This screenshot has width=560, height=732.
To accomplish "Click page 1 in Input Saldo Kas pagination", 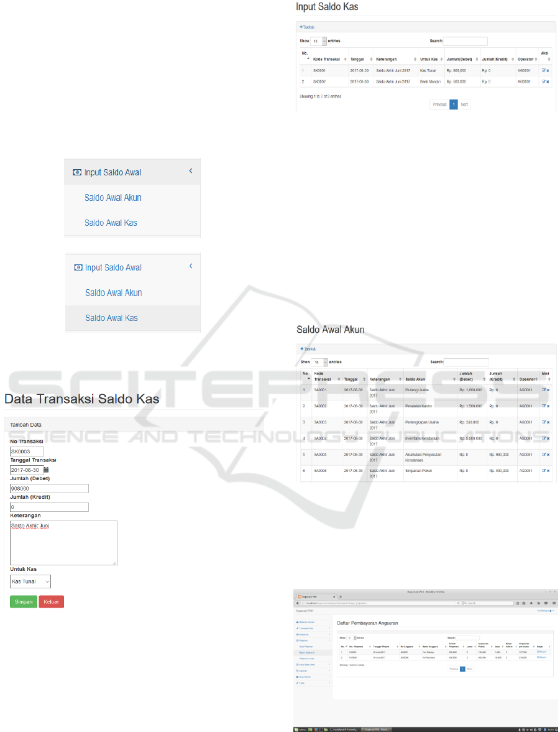I will point(454,104).
